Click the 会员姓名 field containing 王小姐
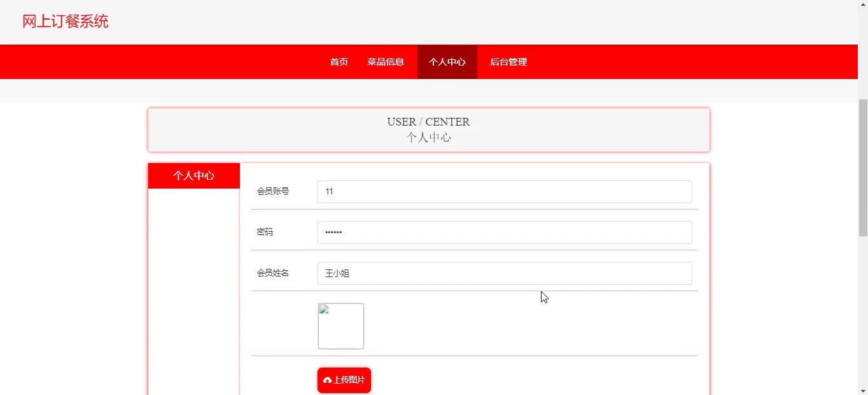This screenshot has width=868, height=395. coord(505,273)
